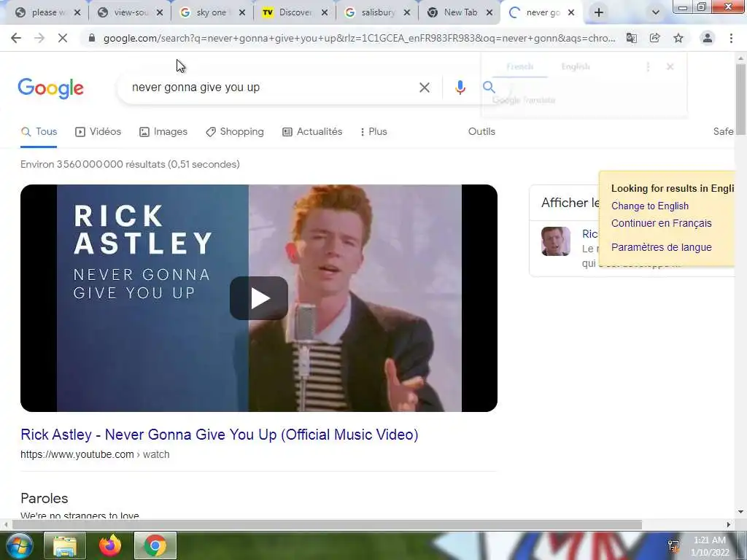Open Chrome three-dot menu
This screenshot has height=560, width=747.
click(731, 38)
